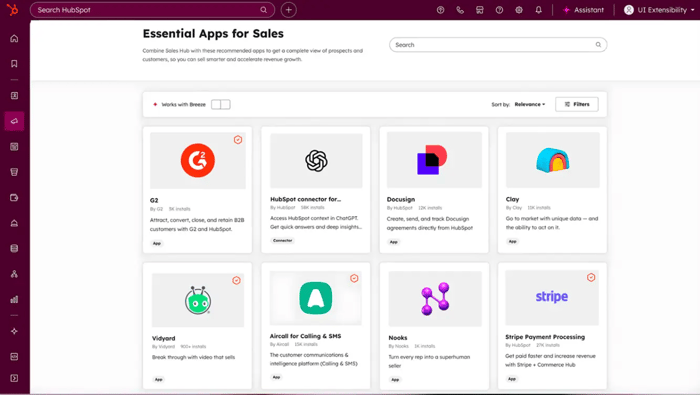Click the Essential Apps for Sales heading
This screenshot has width=700, height=395.
tap(213, 33)
